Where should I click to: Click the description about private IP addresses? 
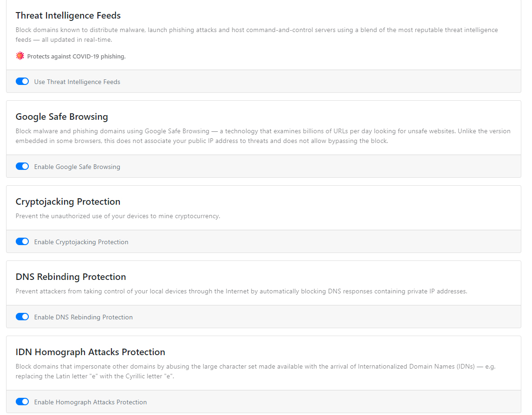tap(241, 291)
